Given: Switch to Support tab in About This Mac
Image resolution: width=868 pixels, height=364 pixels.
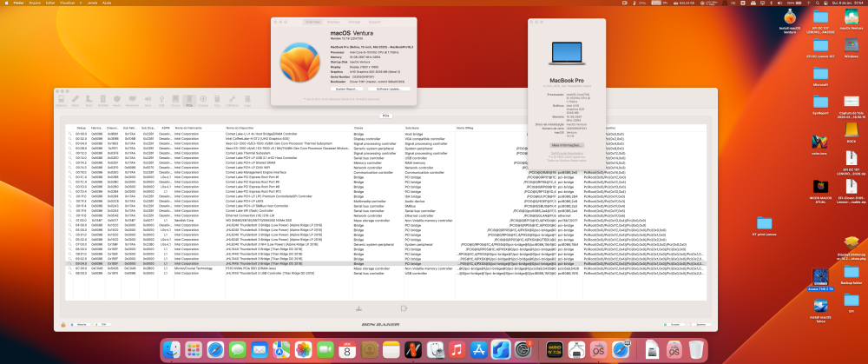Looking at the screenshot, I should click(x=375, y=22).
